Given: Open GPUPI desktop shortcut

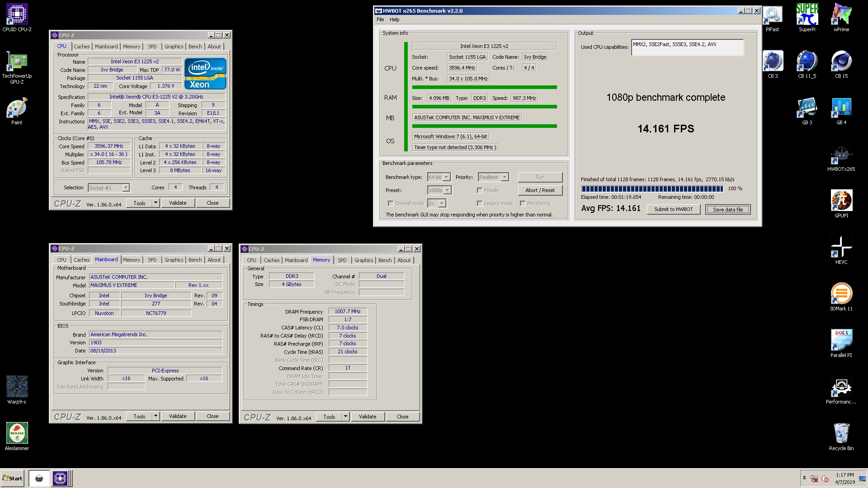Looking at the screenshot, I should (841, 204).
